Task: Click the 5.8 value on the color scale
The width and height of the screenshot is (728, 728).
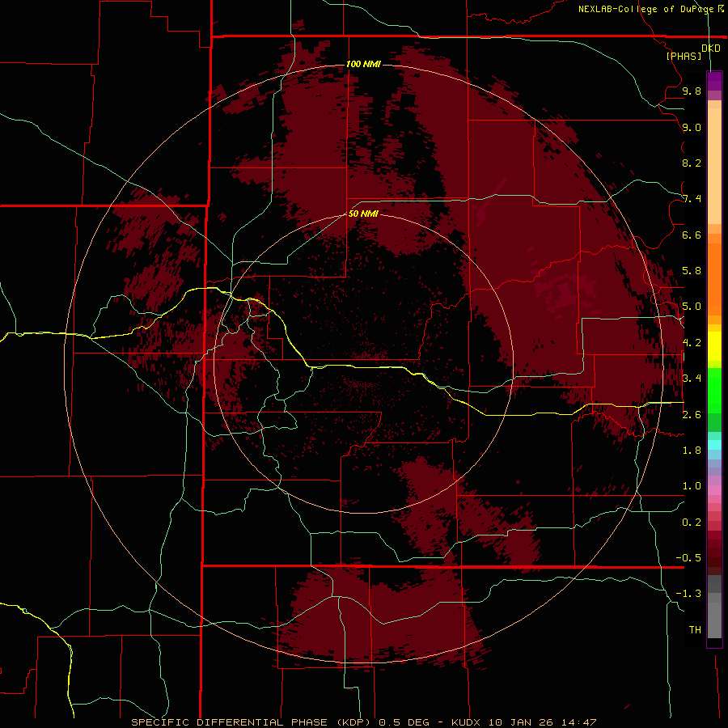Action: pos(692,270)
